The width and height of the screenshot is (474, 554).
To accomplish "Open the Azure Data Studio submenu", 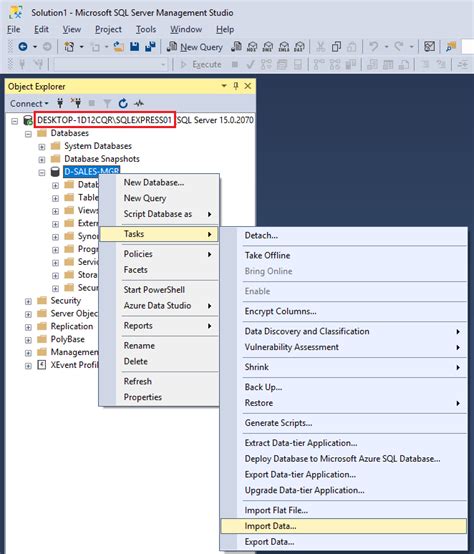I will [159, 306].
